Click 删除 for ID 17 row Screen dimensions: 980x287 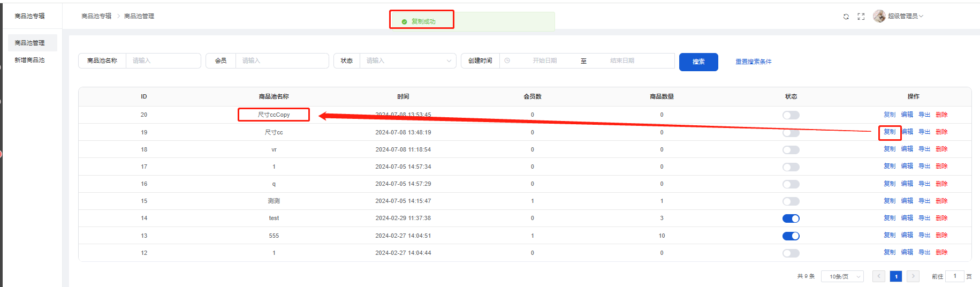click(941, 166)
